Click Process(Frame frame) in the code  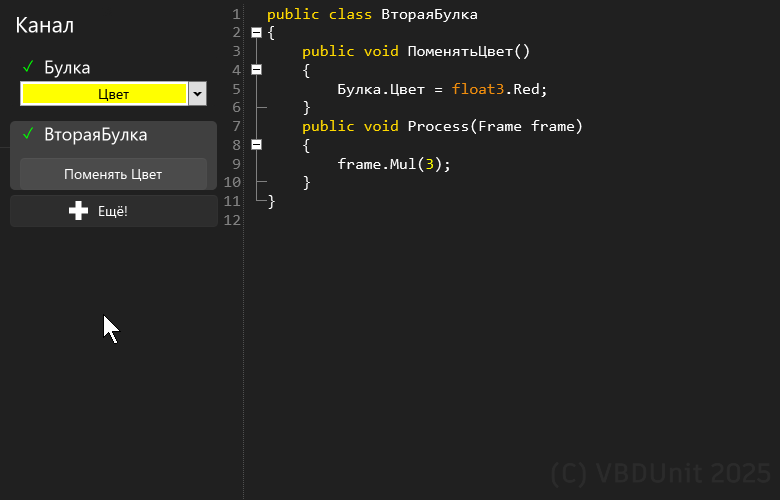tap(495, 126)
